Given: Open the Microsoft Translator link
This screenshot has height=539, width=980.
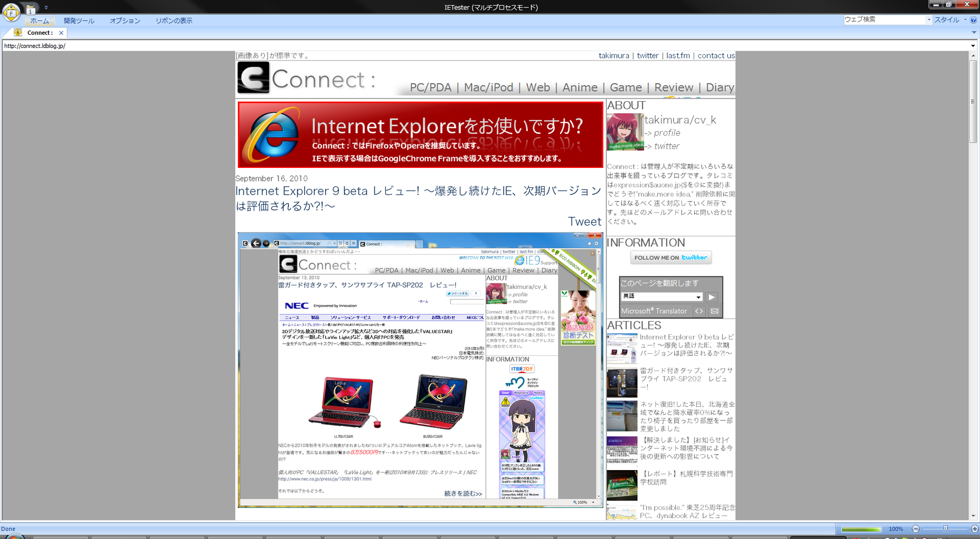Looking at the screenshot, I should coord(654,311).
